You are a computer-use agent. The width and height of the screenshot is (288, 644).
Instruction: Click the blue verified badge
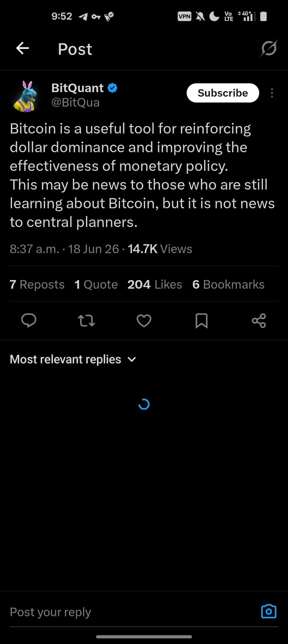point(112,88)
